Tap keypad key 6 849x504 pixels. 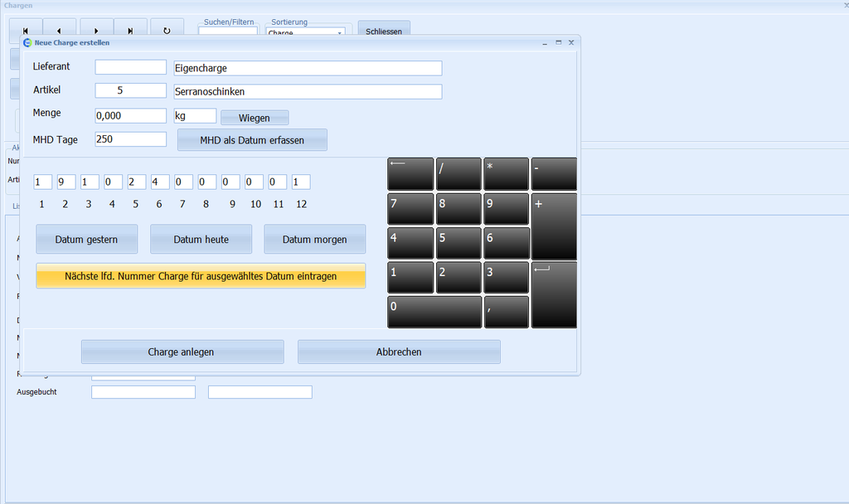point(507,243)
